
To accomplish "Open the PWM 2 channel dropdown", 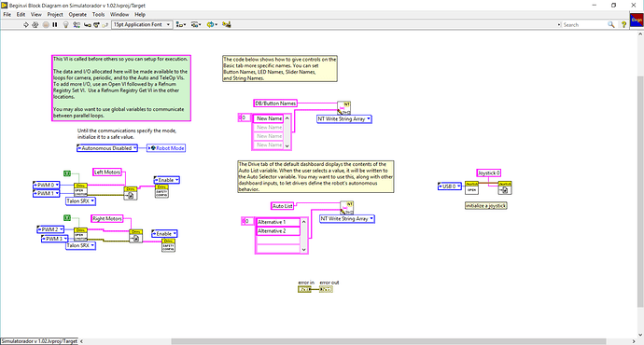I will tap(50, 229).
